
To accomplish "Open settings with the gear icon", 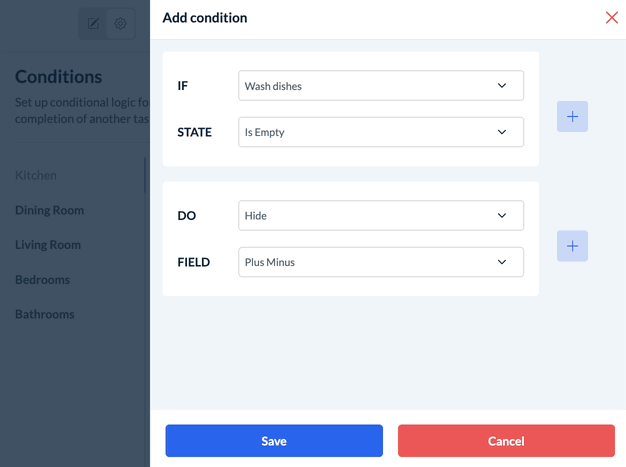I will click(x=120, y=23).
